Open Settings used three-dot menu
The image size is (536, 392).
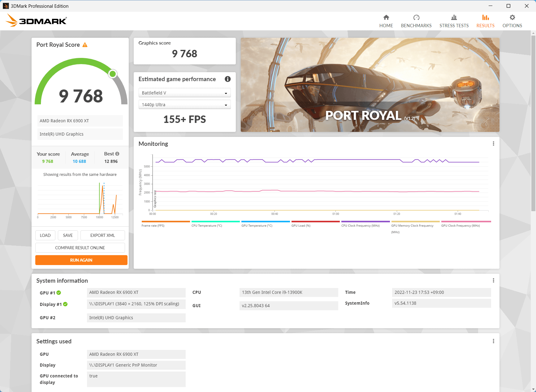coord(493,341)
